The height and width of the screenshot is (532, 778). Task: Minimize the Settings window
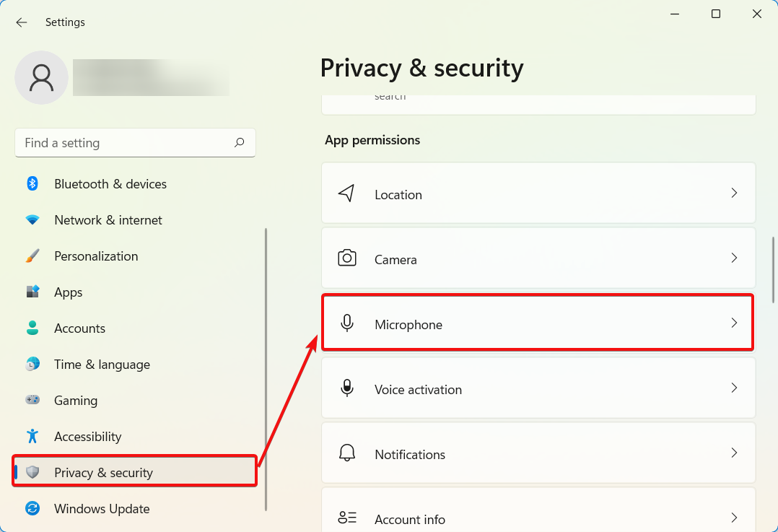[x=674, y=14]
